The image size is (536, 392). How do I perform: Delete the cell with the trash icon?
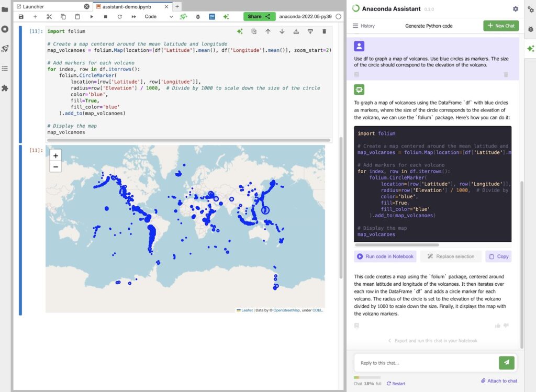coord(324,31)
